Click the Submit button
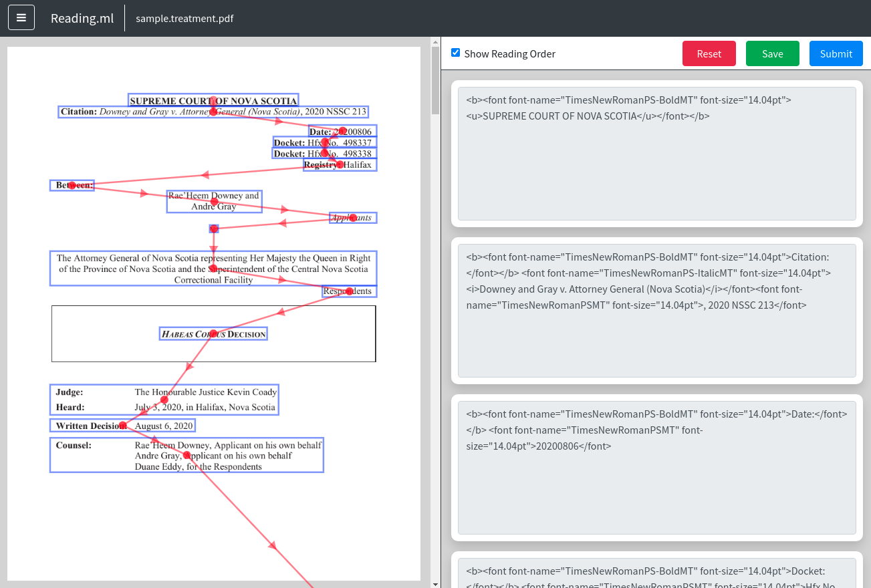Image resolution: width=871 pixels, height=588 pixels. (836, 53)
